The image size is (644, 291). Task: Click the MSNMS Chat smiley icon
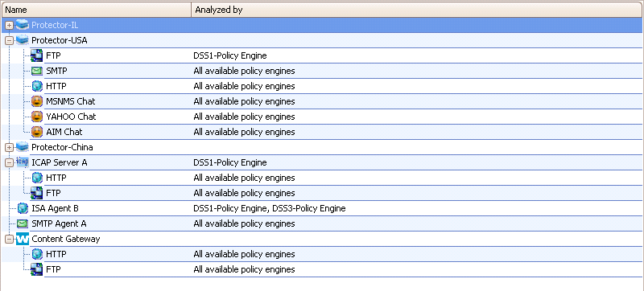point(37,101)
